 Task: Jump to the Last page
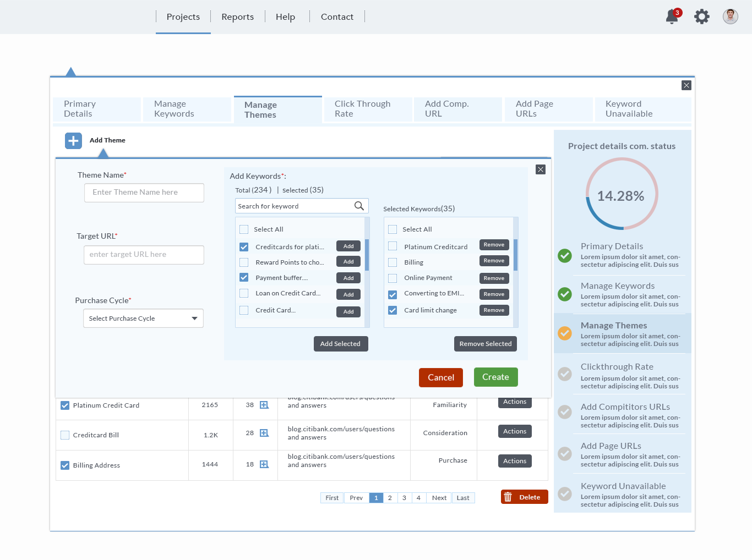click(x=463, y=498)
